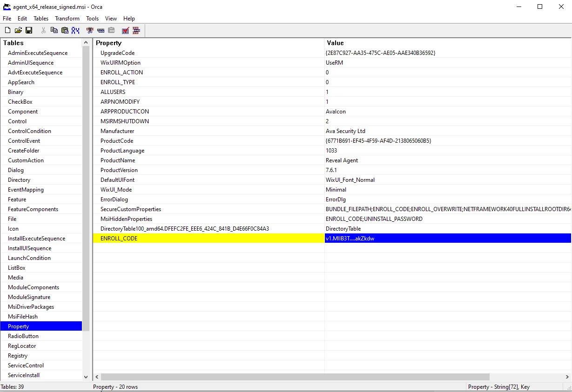
Task: Click the horizontal scrollbar left arrow
Action: (x=97, y=377)
